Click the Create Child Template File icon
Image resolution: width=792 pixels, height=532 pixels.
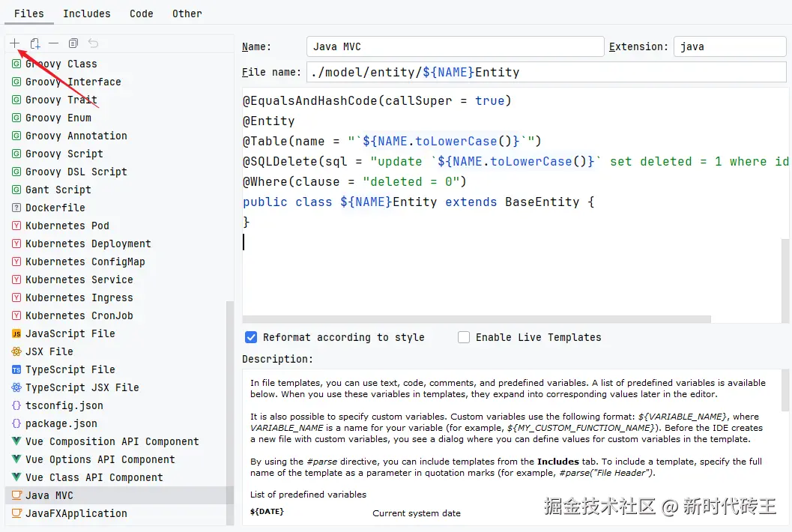click(x=35, y=43)
